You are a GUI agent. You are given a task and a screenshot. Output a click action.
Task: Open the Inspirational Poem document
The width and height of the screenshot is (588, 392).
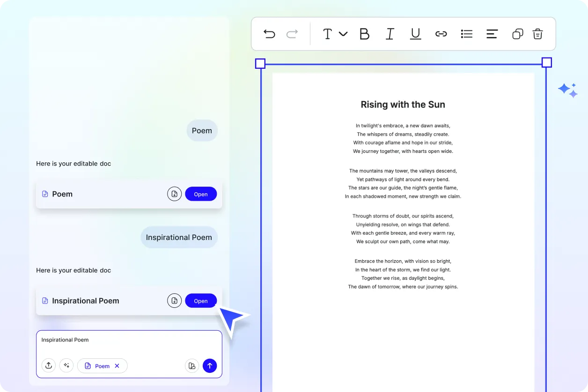tap(201, 300)
